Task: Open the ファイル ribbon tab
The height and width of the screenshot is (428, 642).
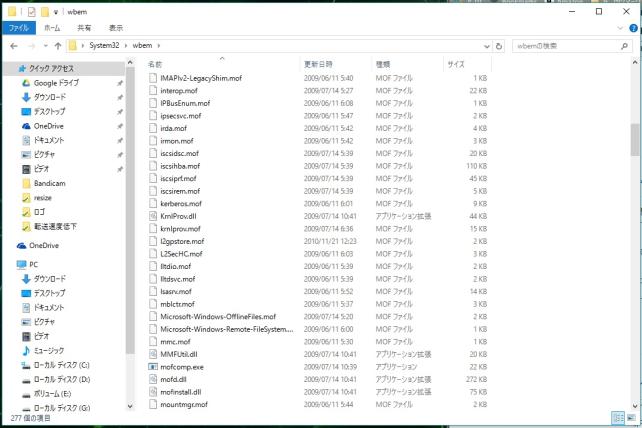Action: click(x=19, y=28)
